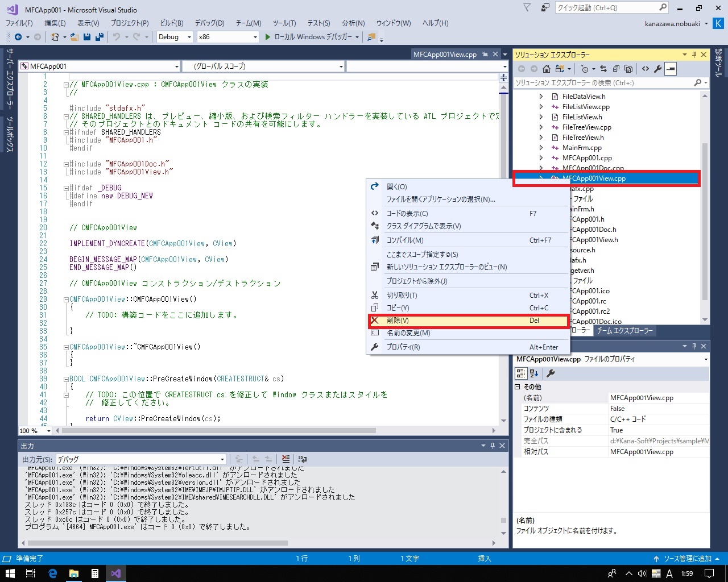
Task: Click ソース管理に追加 in status bar
Action: [x=688, y=559]
